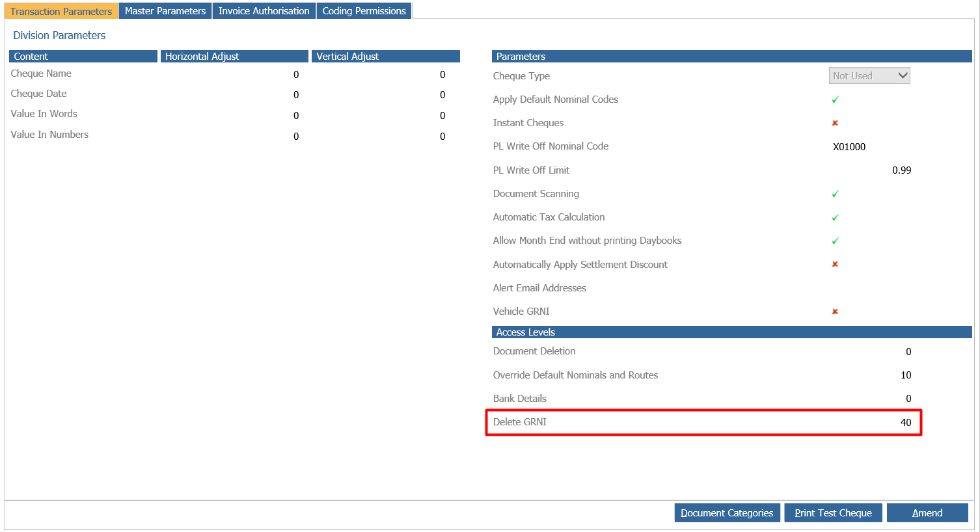Click the Value In Words vertical adjust value

[x=442, y=116]
